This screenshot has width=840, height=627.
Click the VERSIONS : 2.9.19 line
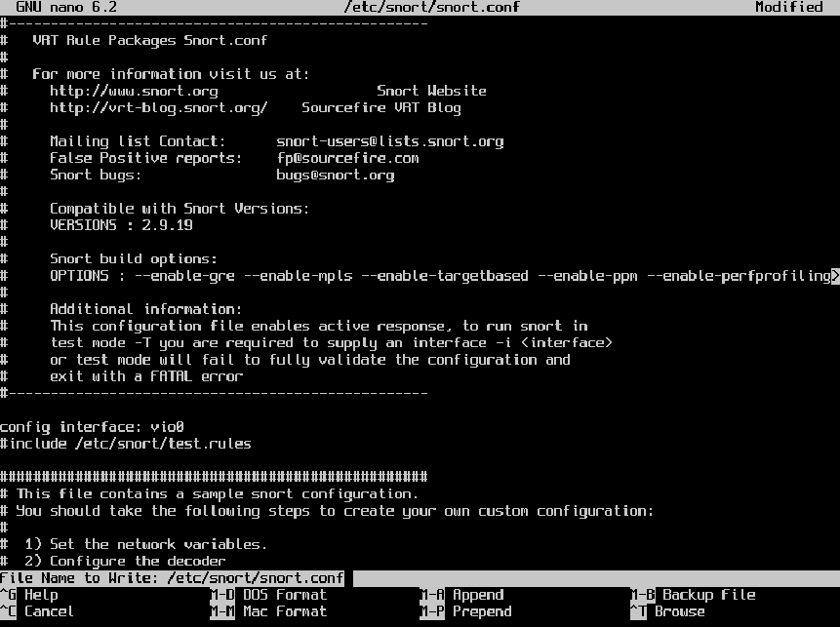point(121,225)
